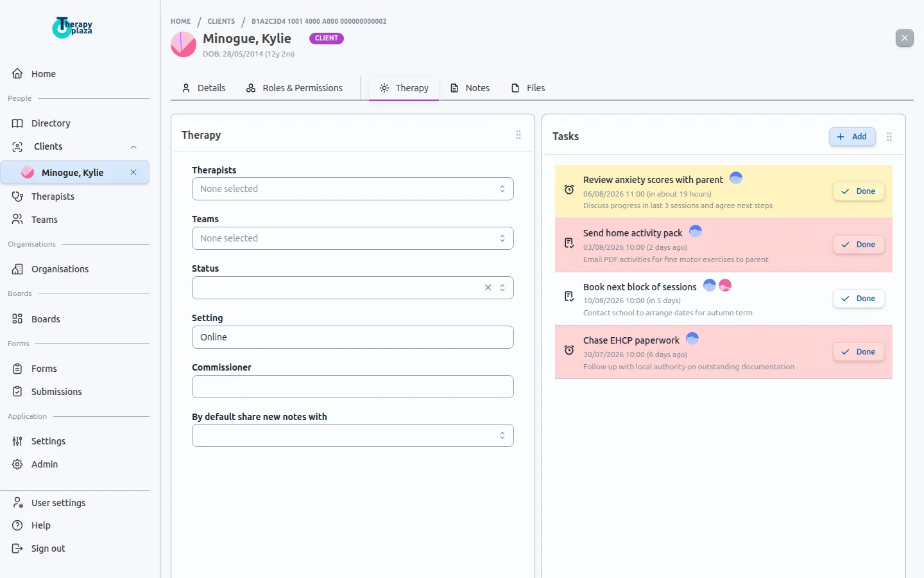Open the Status dropdown arrows
This screenshot has height=578, width=924.
click(x=502, y=288)
